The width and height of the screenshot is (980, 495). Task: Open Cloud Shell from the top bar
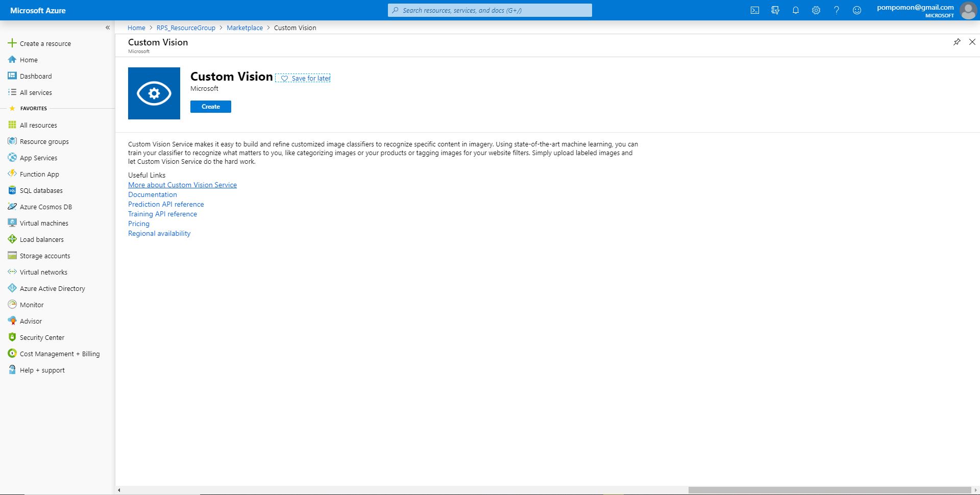pyautogui.click(x=755, y=10)
